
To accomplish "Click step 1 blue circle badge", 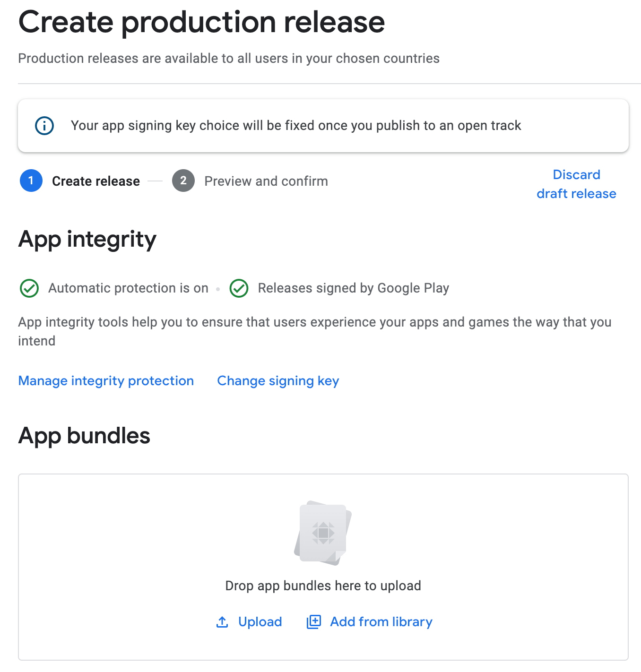I will [x=31, y=181].
